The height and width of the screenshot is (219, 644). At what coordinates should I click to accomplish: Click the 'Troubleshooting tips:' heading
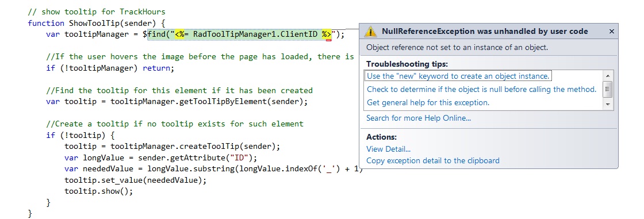tap(407, 64)
